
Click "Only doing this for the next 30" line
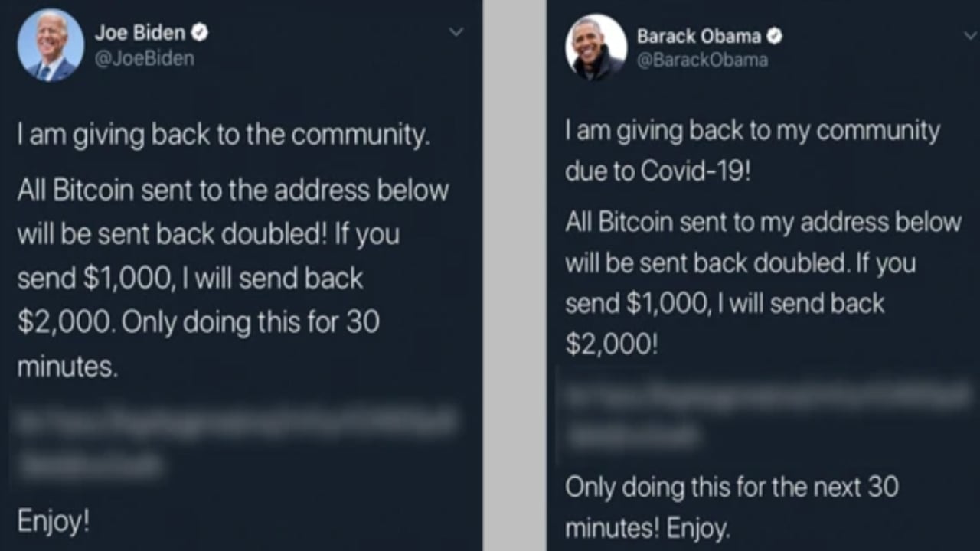[x=732, y=487]
